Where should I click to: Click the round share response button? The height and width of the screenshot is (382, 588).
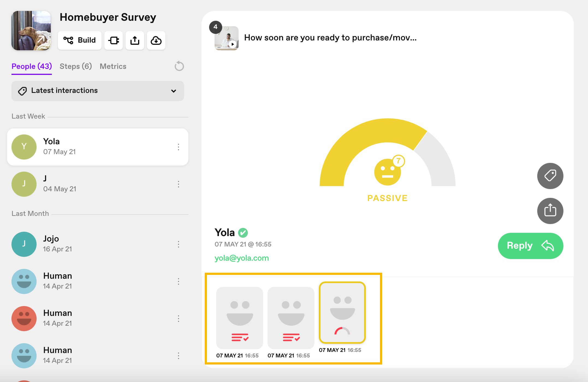(550, 211)
